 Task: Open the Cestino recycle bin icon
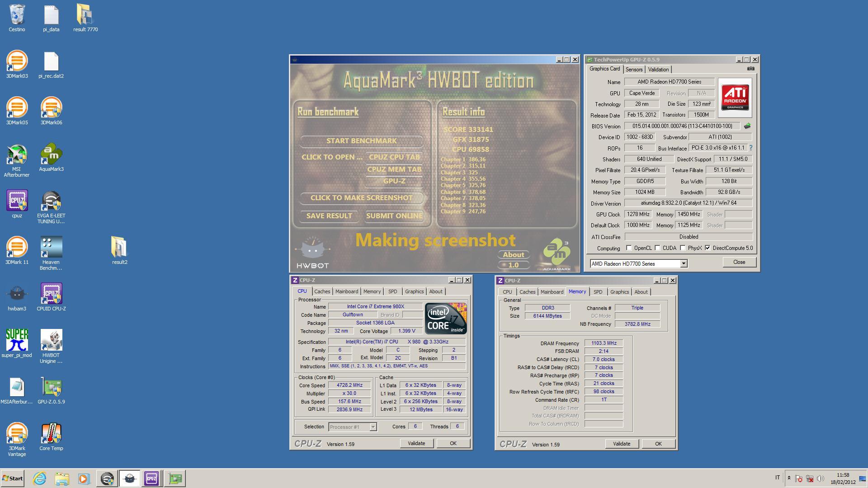coord(17,18)
